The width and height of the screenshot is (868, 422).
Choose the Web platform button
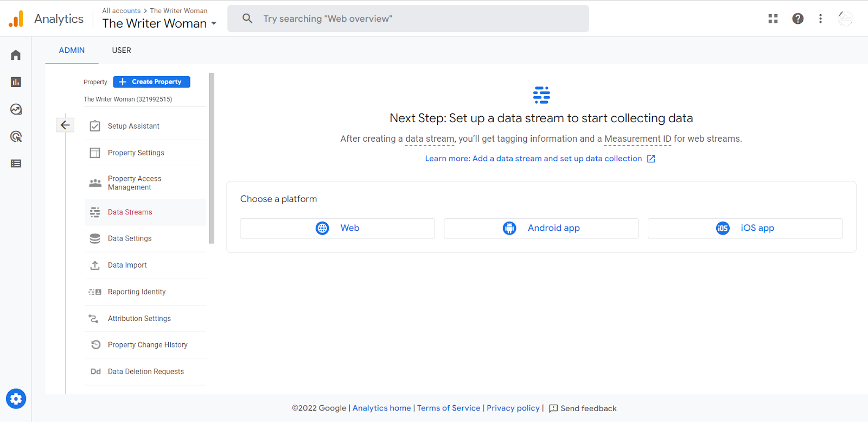tap(337, 228)
